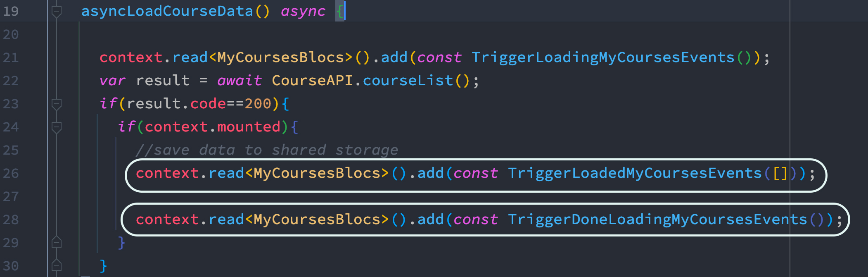The width and height of the screenshot is (868, 277).
Task: Click the fold end marker on line 29
Action: pos(57,242)
